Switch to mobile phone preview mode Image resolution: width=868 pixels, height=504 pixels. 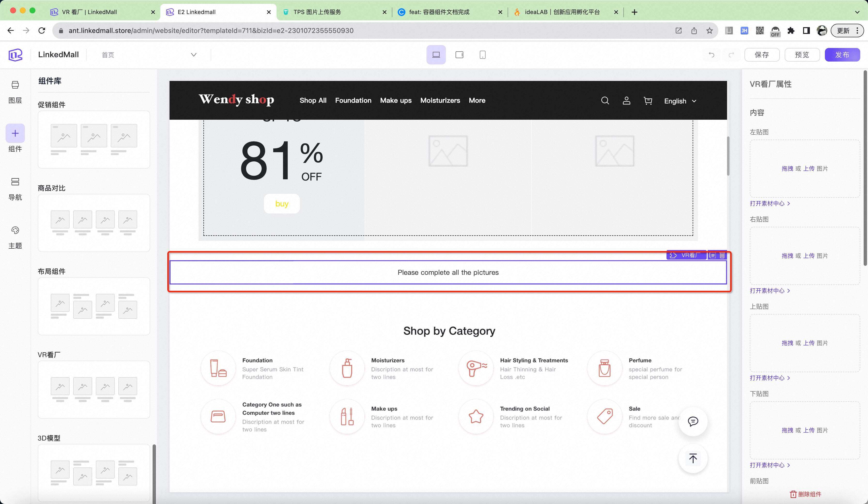point(482,55)
